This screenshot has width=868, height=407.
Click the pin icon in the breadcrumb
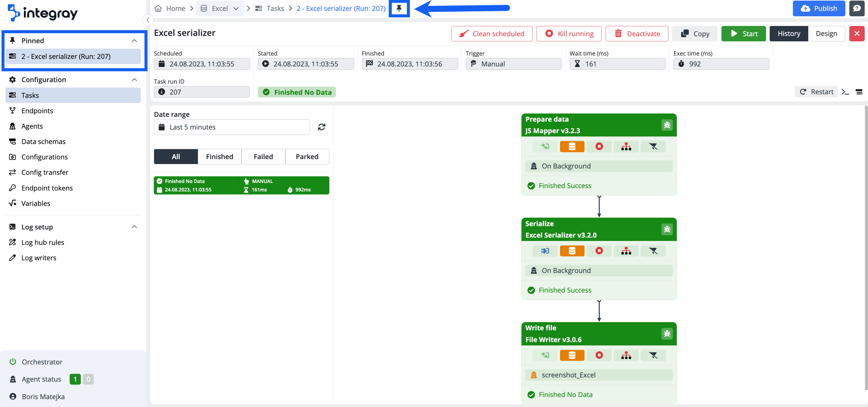(399, 8)
